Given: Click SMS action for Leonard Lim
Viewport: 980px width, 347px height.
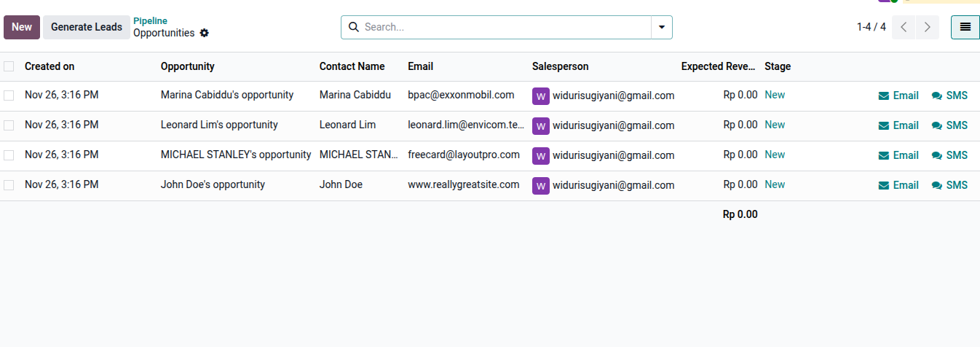Looking at the screenshot, I should point(949,125).
